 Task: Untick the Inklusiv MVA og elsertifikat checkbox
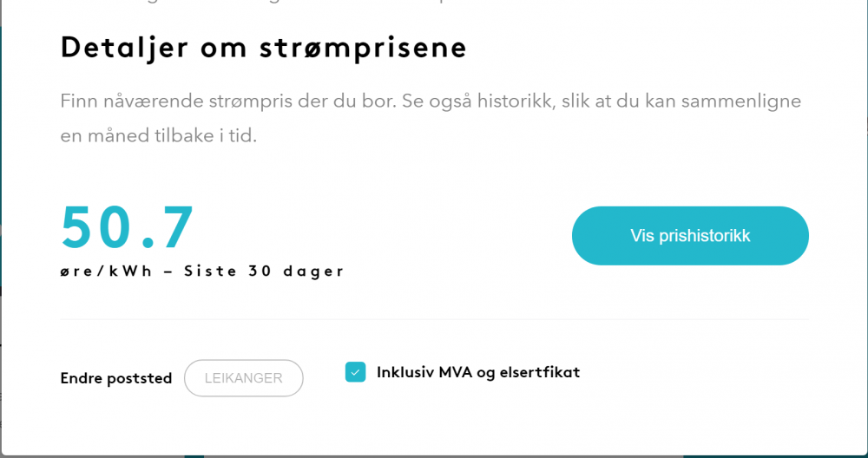(355, 372)
